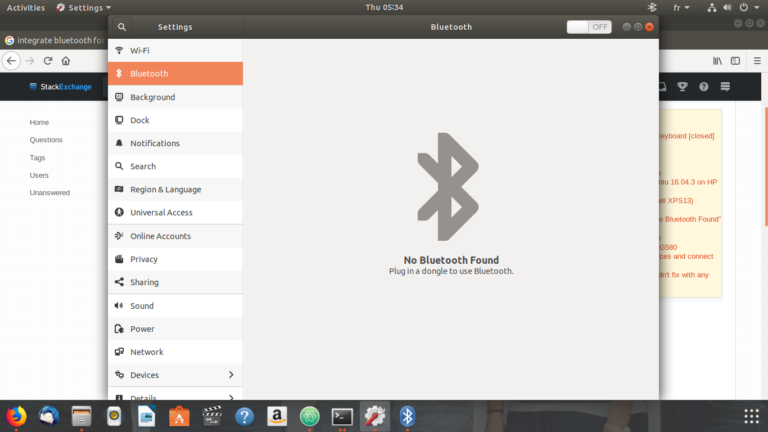Click the Privacy hand icon
The image size is (768, 432).
click(119, 259)
